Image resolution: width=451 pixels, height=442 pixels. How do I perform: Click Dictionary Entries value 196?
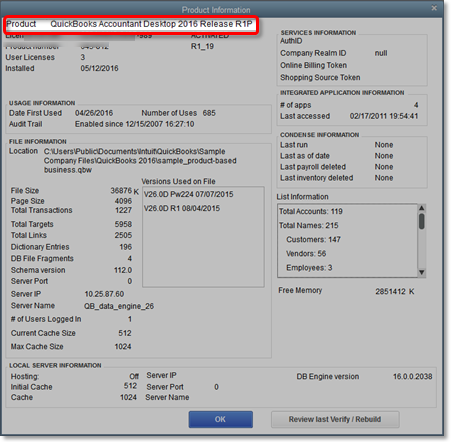click(x=125, y=247)
